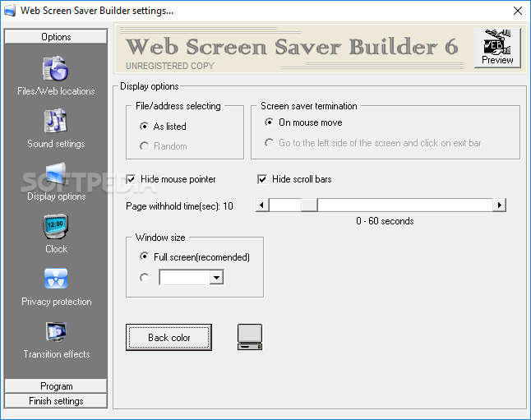Open Transition effects icon
Viewport: 531px width, 420px height.
[x=56, y=331]
